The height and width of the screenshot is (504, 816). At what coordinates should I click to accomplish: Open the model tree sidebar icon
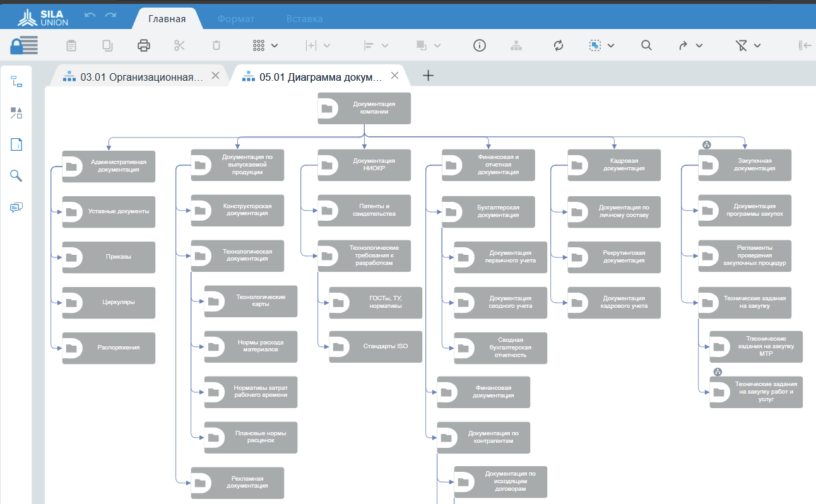[16, 81]
